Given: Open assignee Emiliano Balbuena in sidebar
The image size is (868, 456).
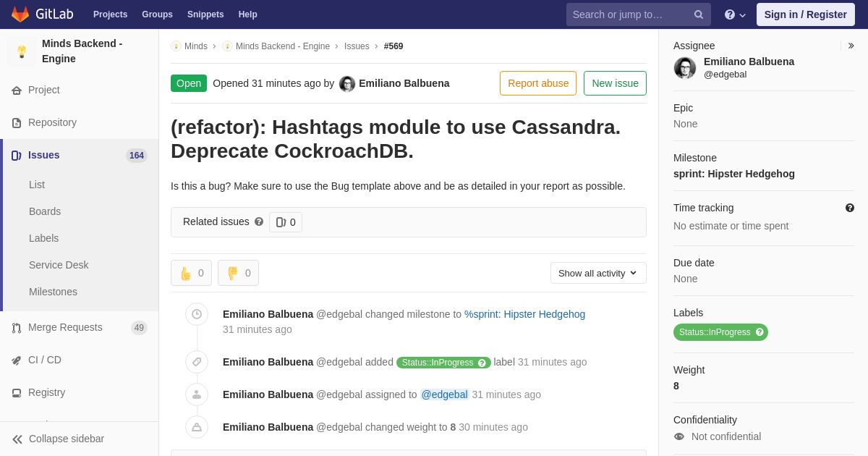Looking at the screenshot, I should point(749,62).
